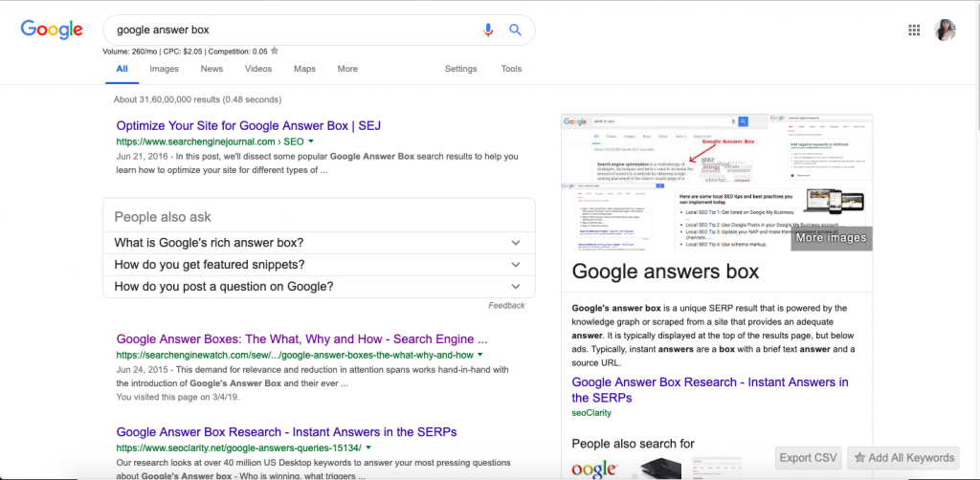The width and height of the screenshot is (980, 480).
Task: Expand How do you get featured snippets?
Action: coord(319,265)
